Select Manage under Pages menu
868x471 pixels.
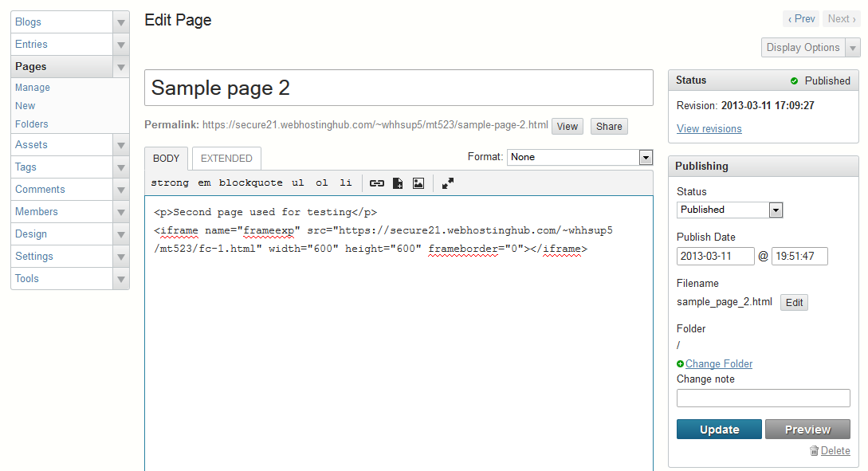click(33, 88)
